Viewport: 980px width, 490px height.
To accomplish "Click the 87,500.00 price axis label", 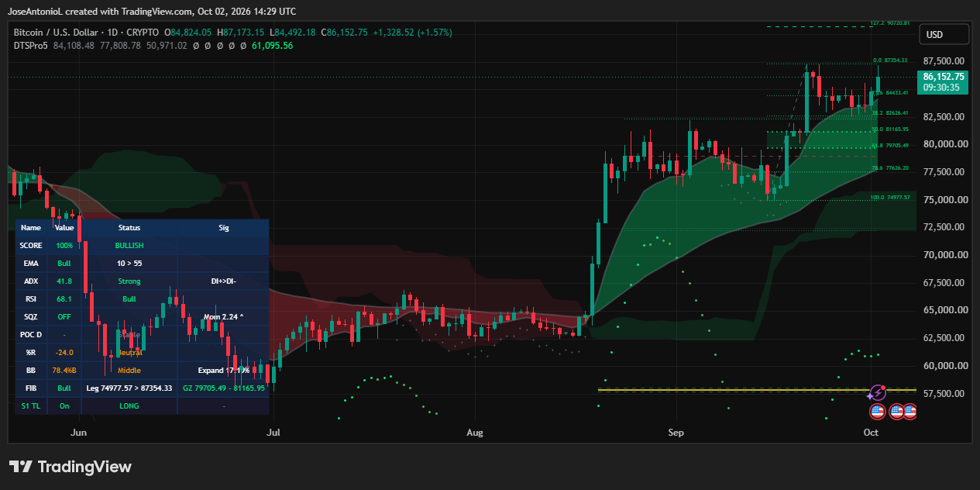I will [x=944, y=61].
